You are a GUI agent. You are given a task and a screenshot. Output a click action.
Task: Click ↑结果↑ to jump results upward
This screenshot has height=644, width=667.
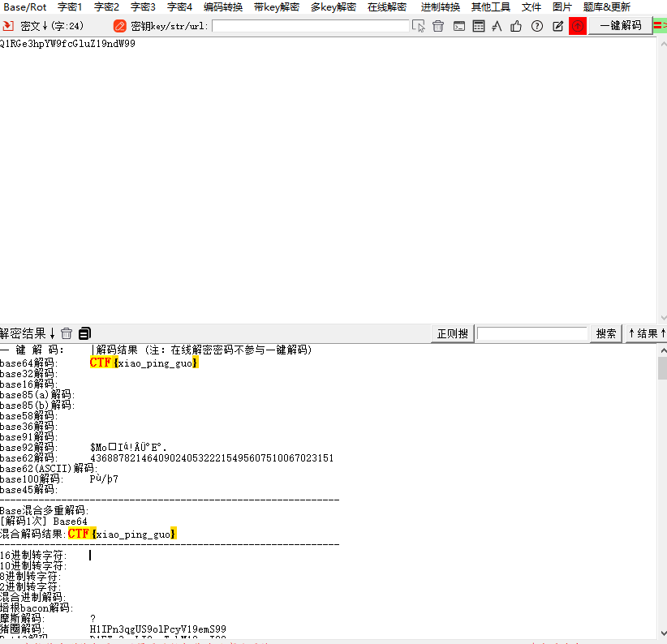pos(646,333)
